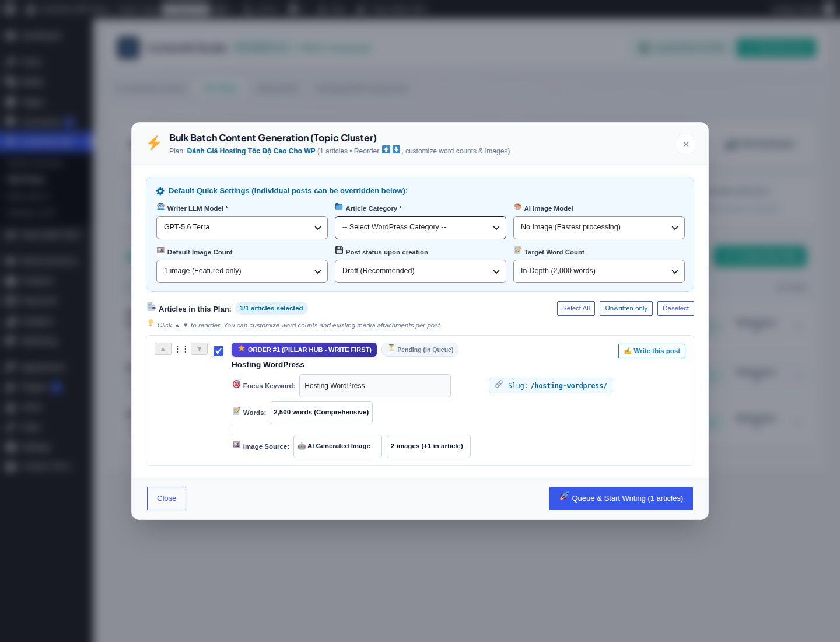Click the lightning bolt icon in dialog header

click(154, 143)
